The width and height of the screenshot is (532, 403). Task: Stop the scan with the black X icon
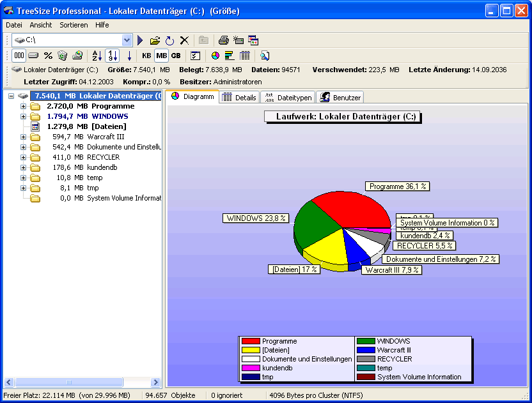184,41
